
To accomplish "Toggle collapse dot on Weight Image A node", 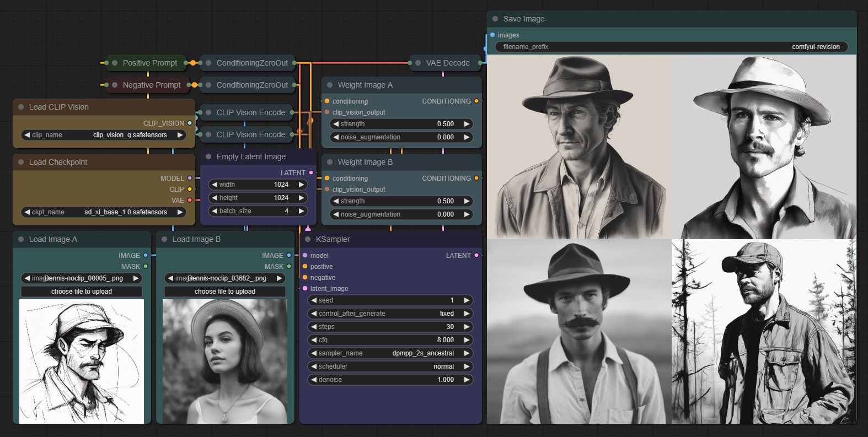I will click(330, 85).
